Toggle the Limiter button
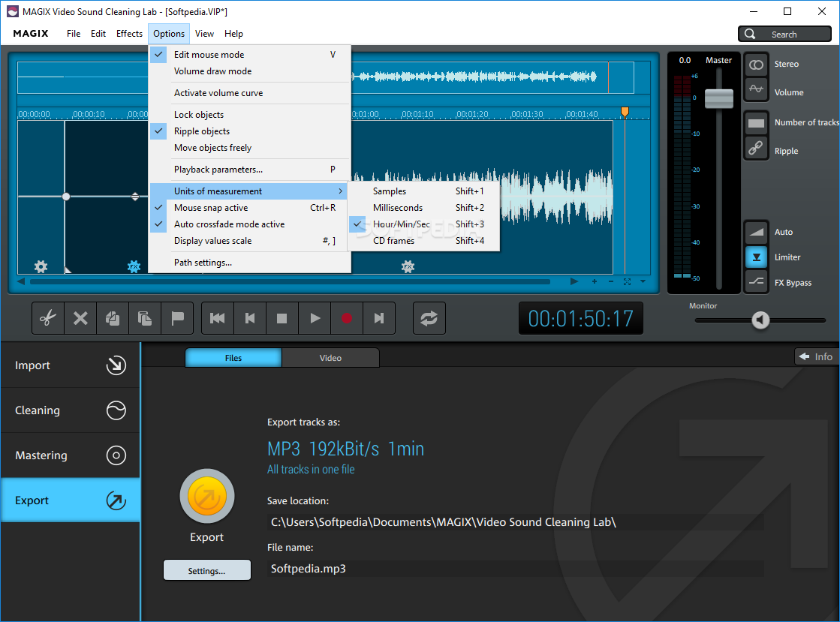This screenshot has height=622, width=840. click(756, 257)
